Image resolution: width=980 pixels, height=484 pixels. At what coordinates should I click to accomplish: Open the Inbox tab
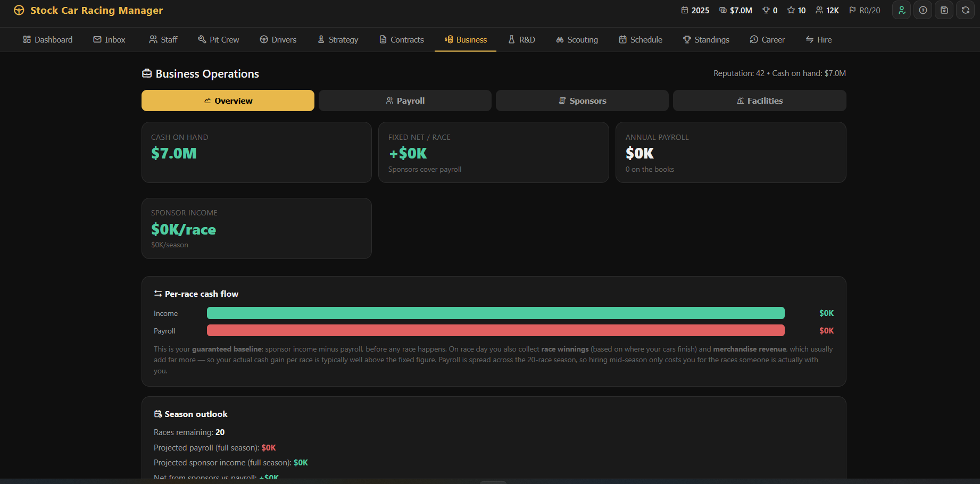[x=109, y=40]
